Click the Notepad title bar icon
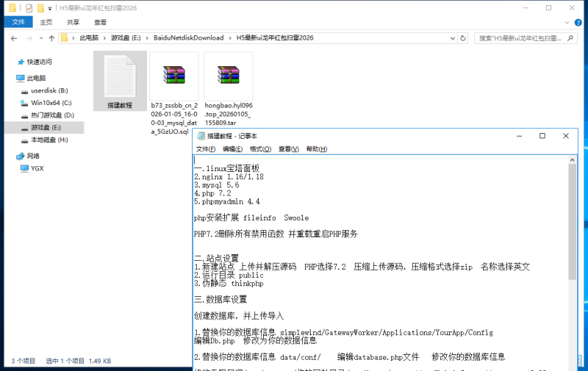This screenshot has width=588, height=371. click(201, 136)
